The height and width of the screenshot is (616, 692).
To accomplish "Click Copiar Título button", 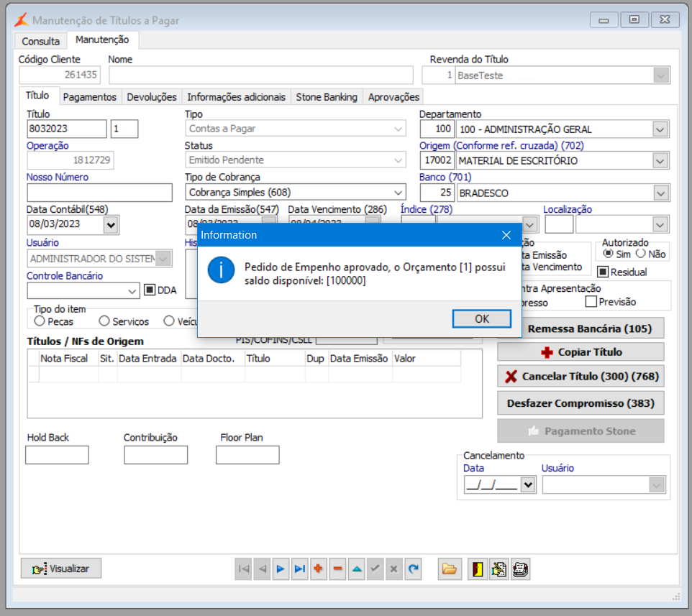I will click(581, 352).
